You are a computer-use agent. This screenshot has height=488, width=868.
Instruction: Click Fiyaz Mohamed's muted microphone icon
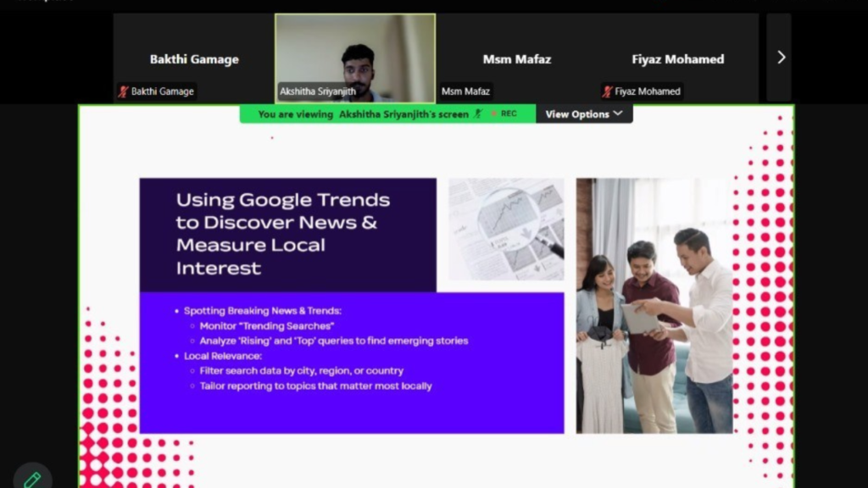(608, 91)
